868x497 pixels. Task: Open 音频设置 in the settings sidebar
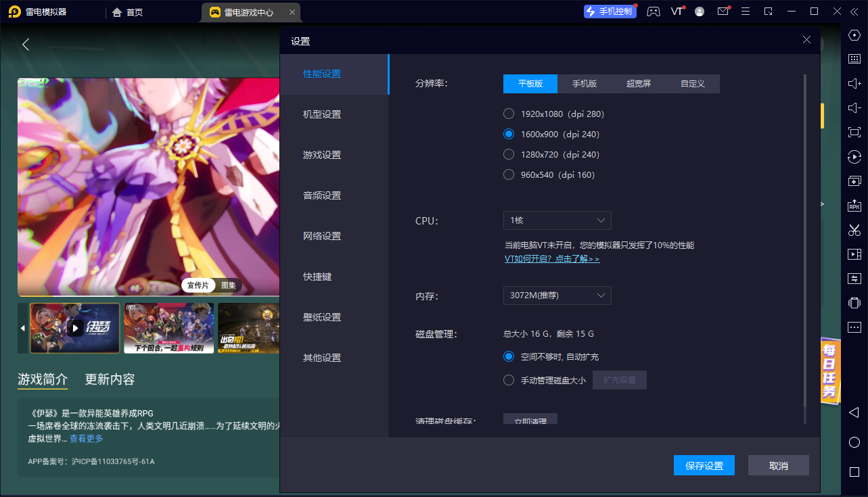(x=334, y=195)
